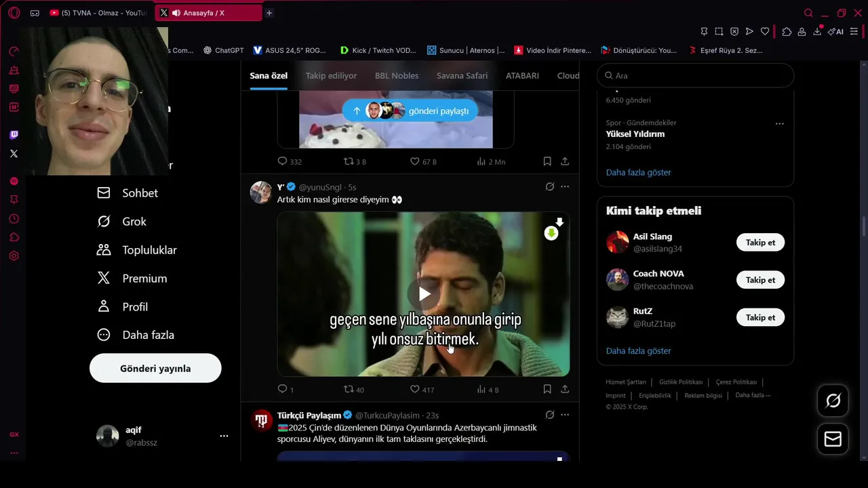Open more options on yunuSngl post
The height and width of the screenshot is (488, 868).
[x=565, y=187]
